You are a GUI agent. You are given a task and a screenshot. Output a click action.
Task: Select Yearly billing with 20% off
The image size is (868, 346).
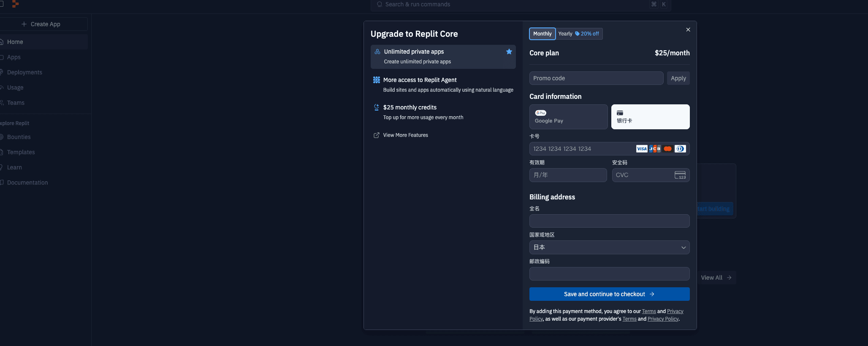(579, 34)
